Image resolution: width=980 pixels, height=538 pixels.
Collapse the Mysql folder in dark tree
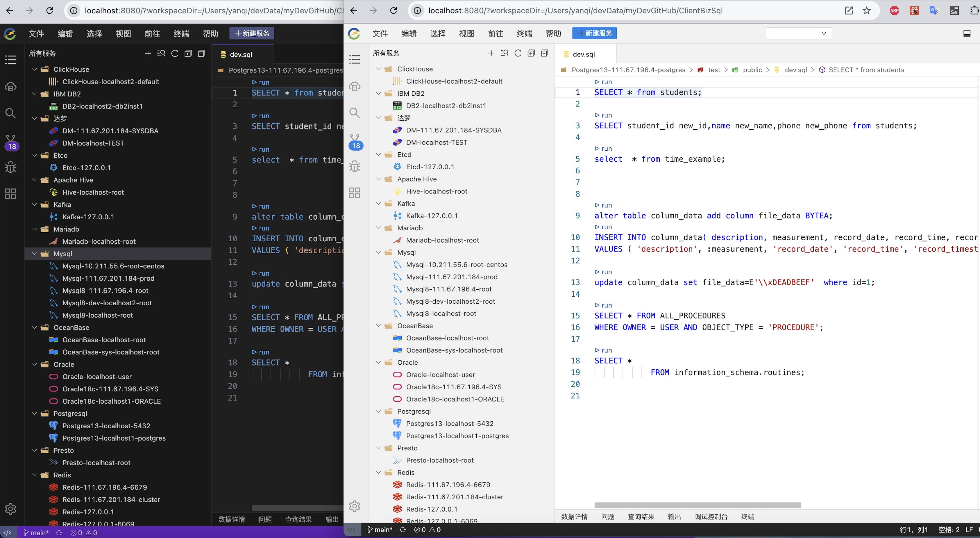35,254
